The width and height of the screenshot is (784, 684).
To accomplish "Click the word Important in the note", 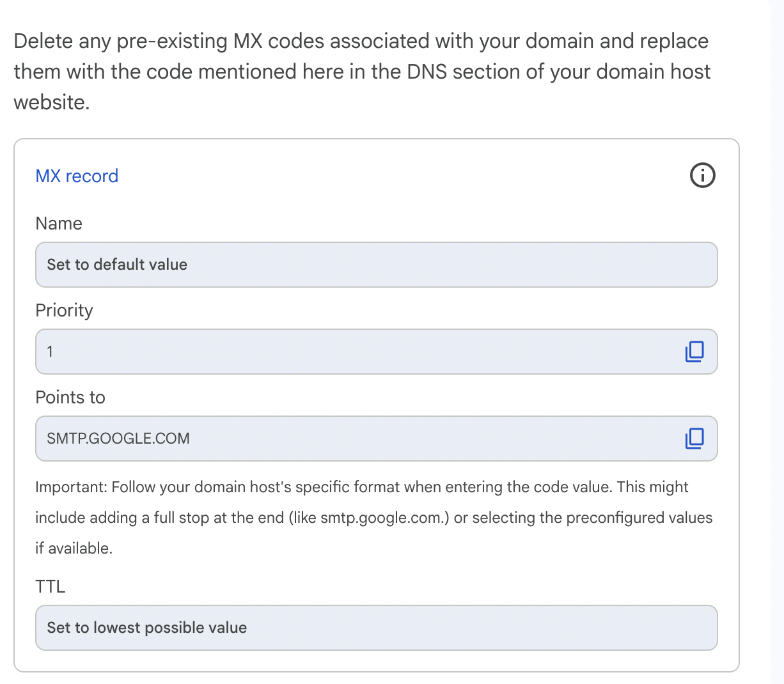I will 70,487.
